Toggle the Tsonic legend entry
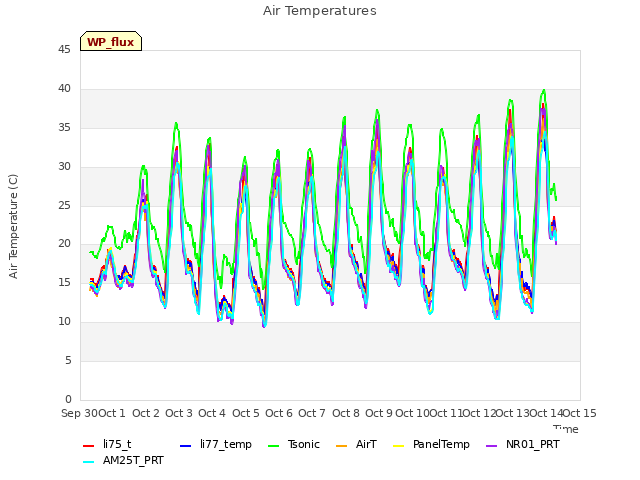640x480 pixels. point(294,444)
